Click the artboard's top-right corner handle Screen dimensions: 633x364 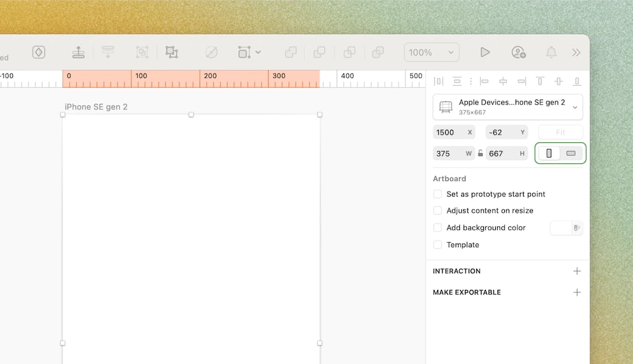tap(320, 114)
